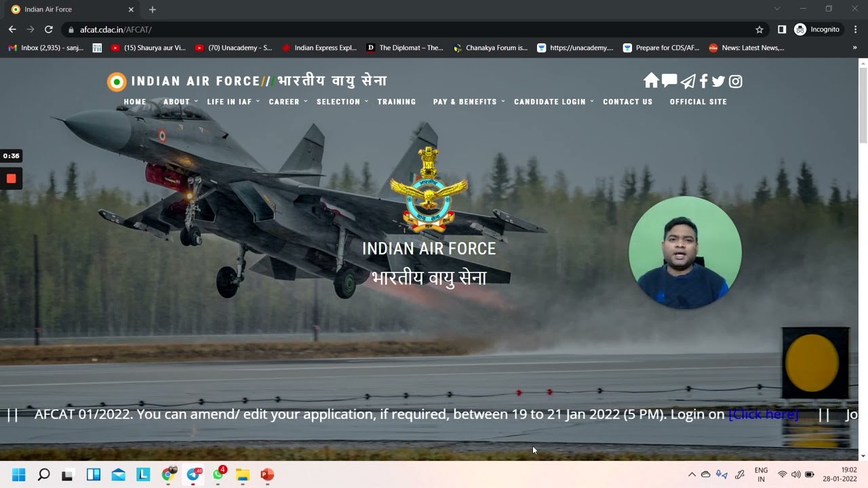868x488 pixels.
Task: Open the Instagram icon in the header
Action: click(x=736, y=81)
